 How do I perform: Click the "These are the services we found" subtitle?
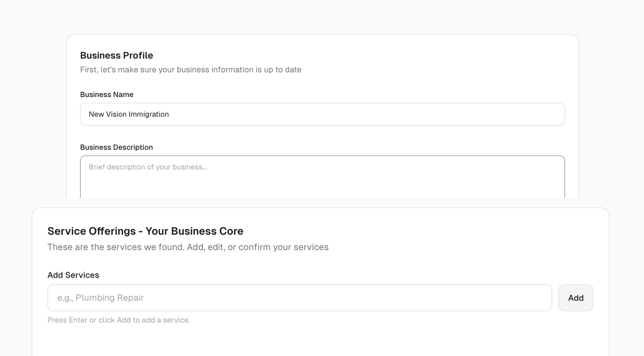point(188,247)
